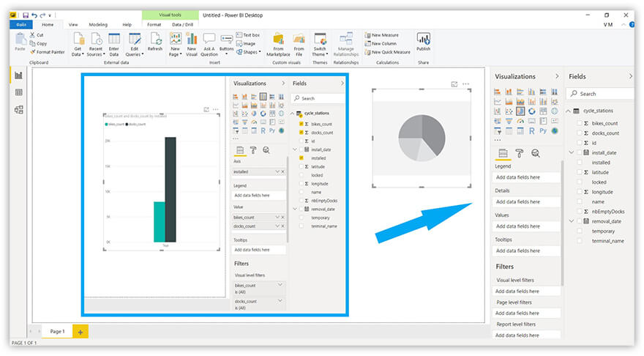This screenshot has height=356, width=644.
Task: Select the Publish icon in the Share group
Action: point(424,42)
